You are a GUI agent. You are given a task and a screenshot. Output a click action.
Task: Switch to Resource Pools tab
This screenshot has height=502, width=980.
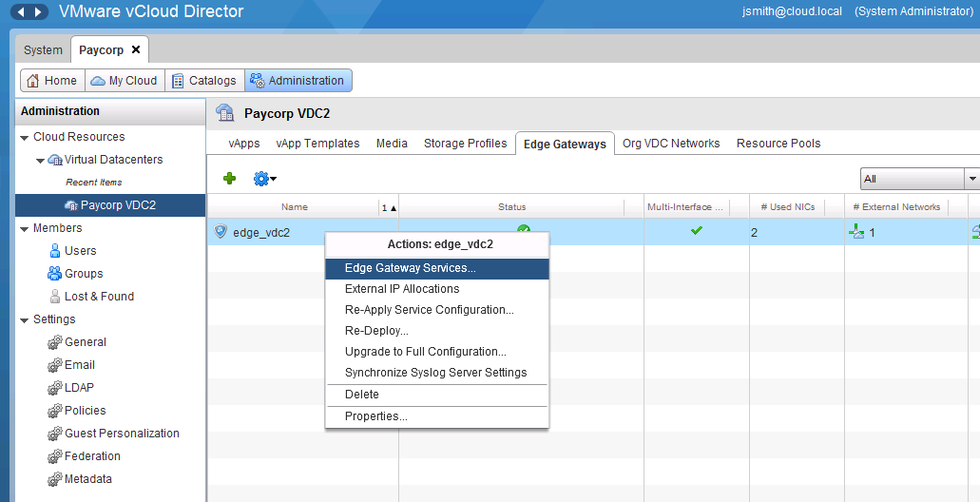tap(778, 144)
